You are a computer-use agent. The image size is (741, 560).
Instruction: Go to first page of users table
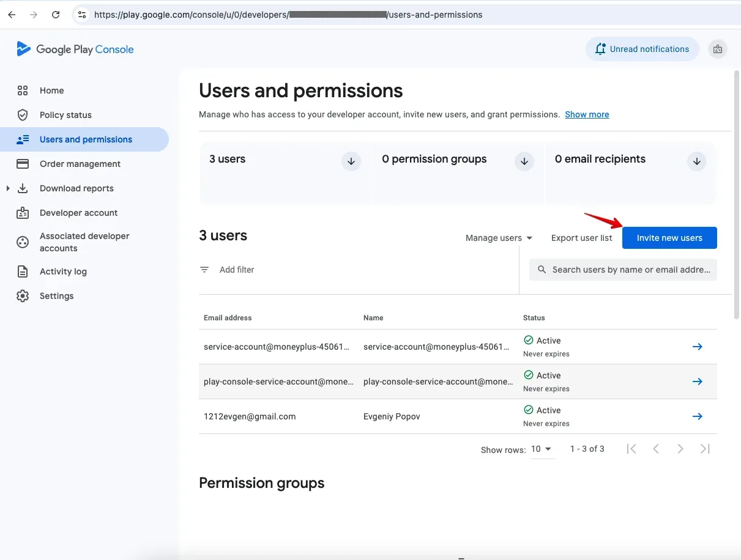(631, 449)
